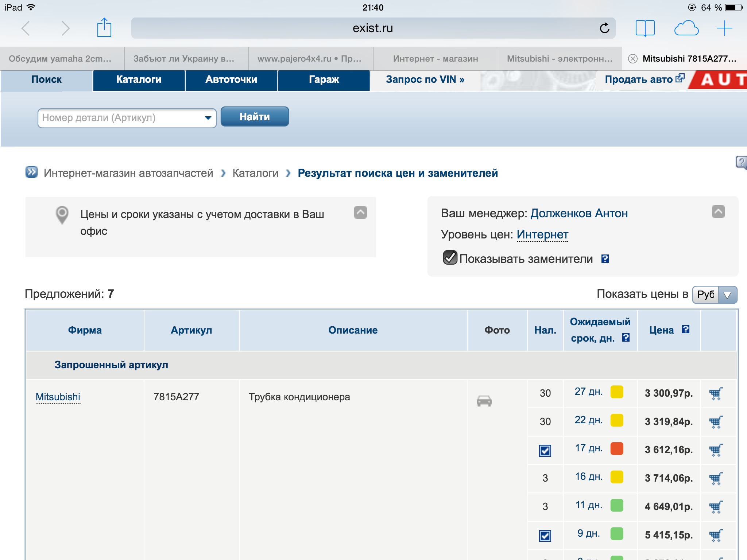Add cart icon for 4 649,01р. offer
Screen dimensions: 747x560
(x=716, y=507)
